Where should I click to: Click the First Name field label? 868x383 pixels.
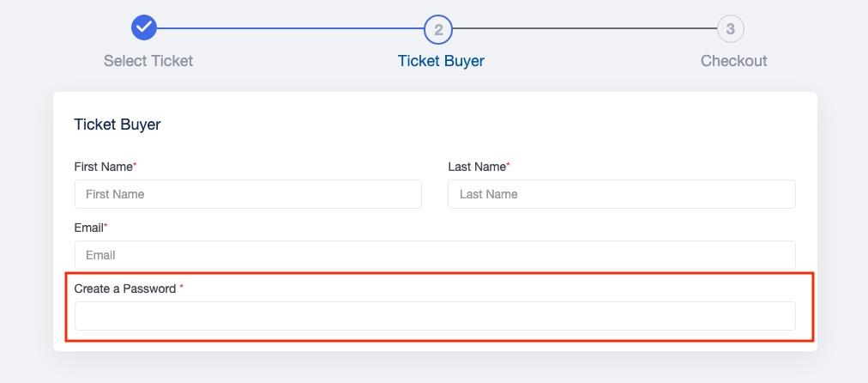pyautogui.click(x=104, y=167)
